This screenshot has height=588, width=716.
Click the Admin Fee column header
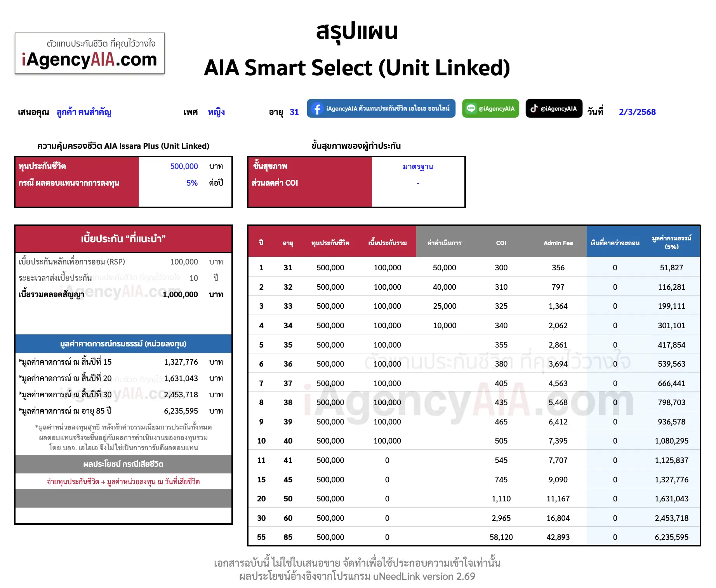[x=558, y=243]
